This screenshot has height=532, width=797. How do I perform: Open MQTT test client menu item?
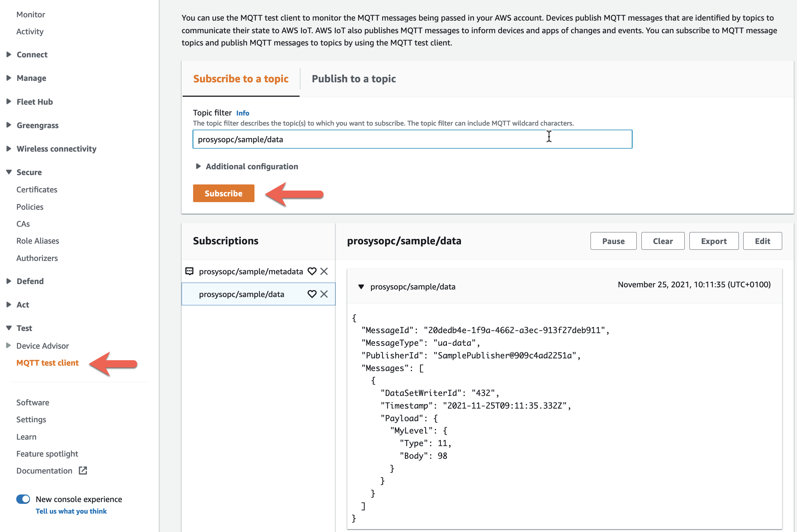pos(47,363)
